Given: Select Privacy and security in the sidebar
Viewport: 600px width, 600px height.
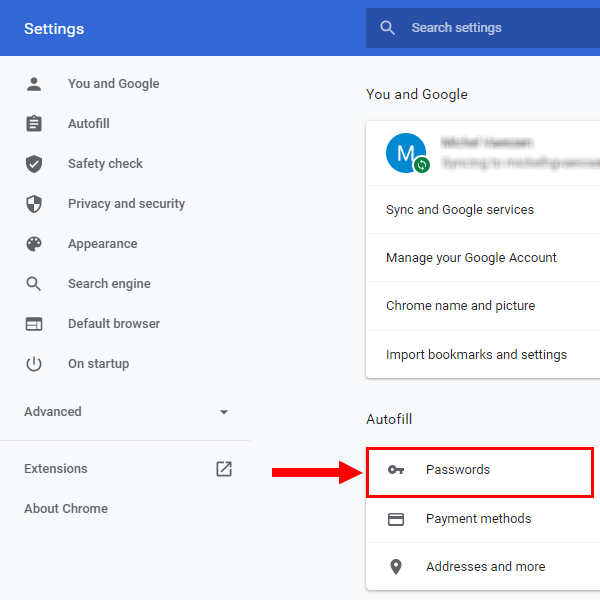Looking at the screenshot, I should pyautogui.click(x=125, y=204).
